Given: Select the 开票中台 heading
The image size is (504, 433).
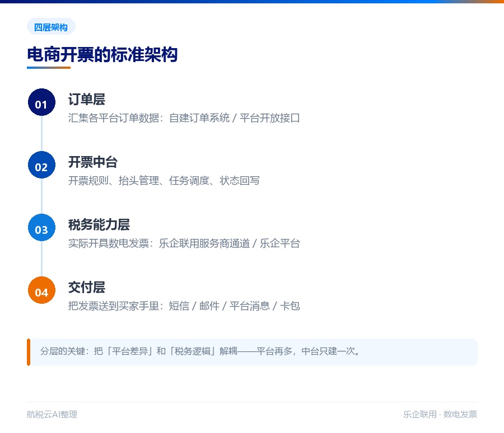Looking at the screenshot, I should point(93,162).
